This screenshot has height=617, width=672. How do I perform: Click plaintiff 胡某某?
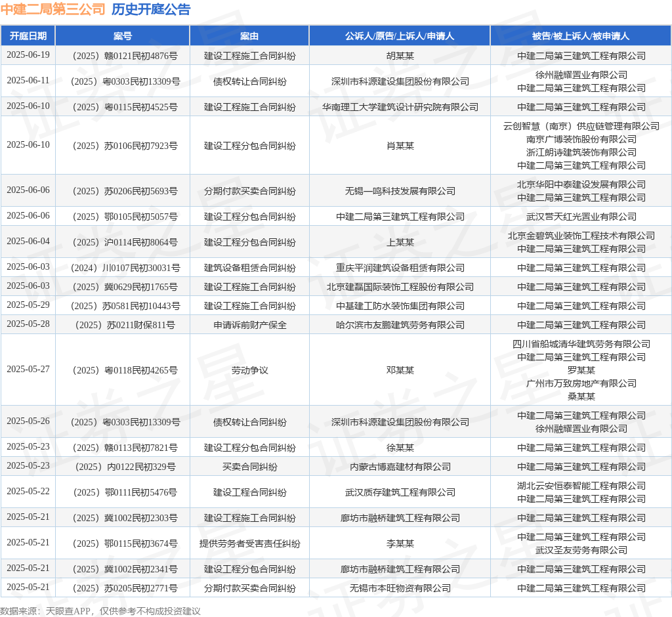400,56
